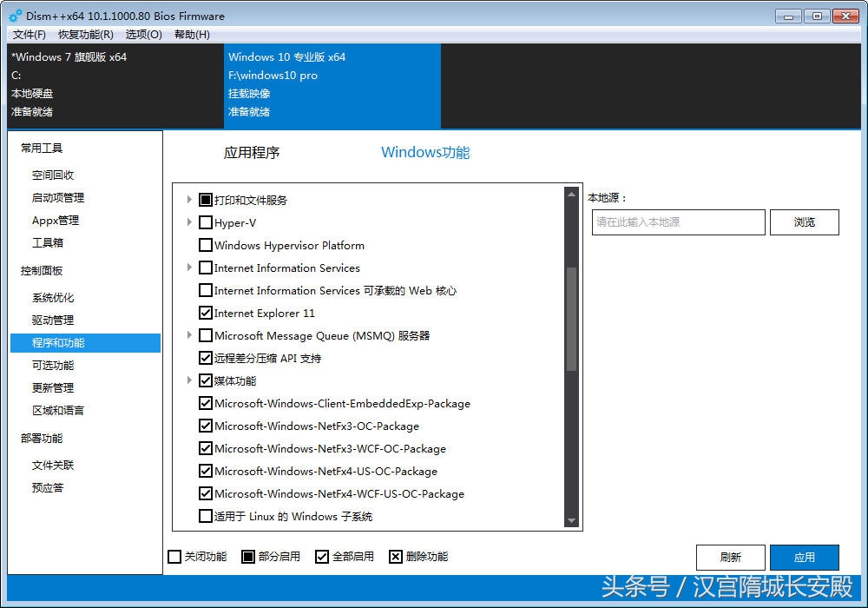Screen dimensions: 868x608
Task: Open 系统优化 in the sidebar
Action: (x=53, y=297)
